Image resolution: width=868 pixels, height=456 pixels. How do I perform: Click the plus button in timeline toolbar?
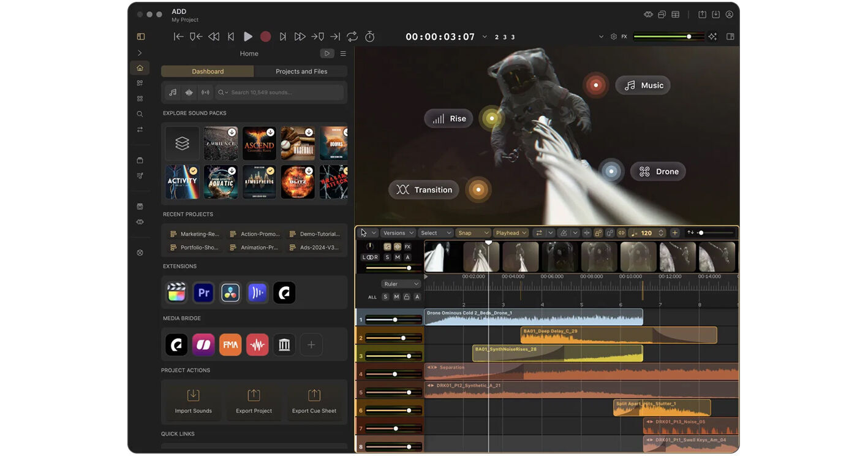coord(674,233)
